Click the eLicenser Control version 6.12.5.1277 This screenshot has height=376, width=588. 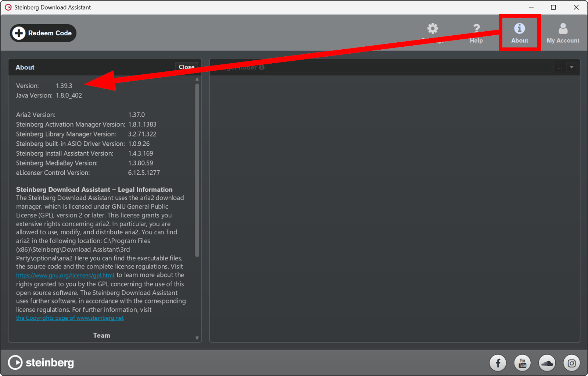144,173
